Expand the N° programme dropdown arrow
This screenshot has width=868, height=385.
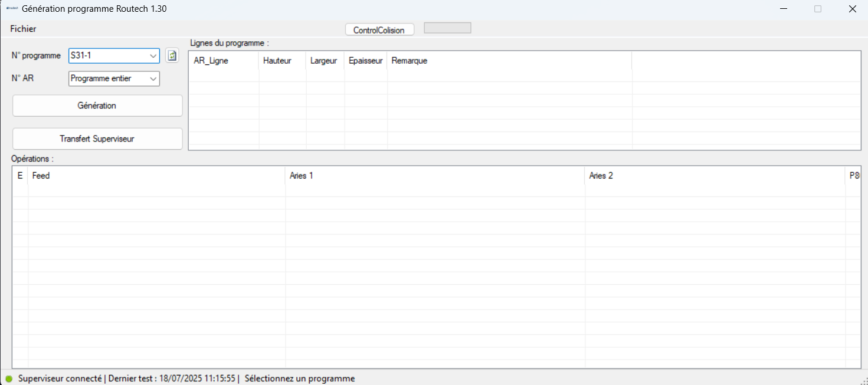click(x=153, y=56)
